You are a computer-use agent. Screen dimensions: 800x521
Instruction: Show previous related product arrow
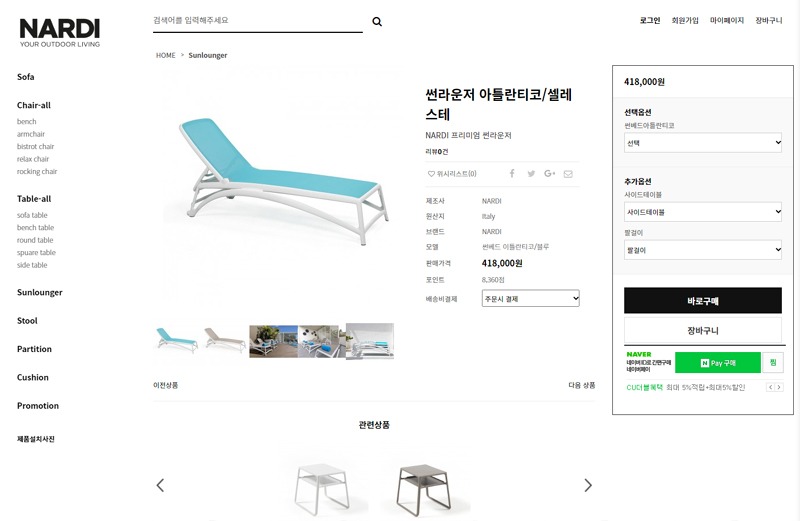coord(160,485)
